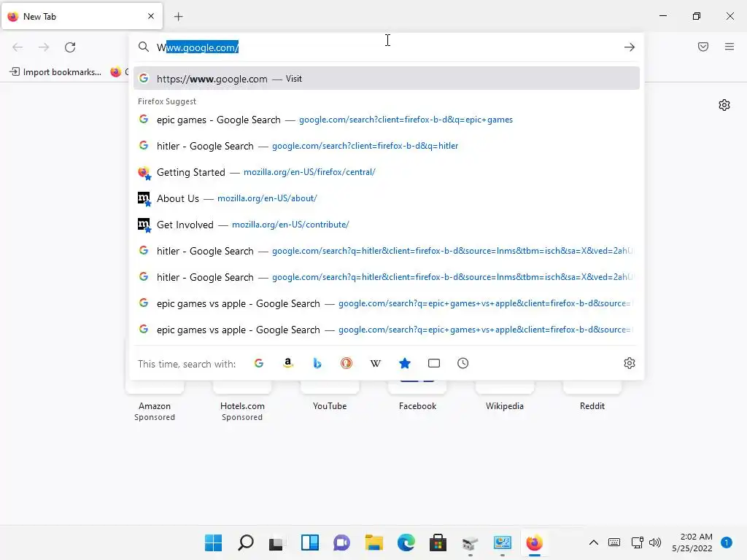Image resolution: width=747 pixels, height=560 pixels.
Task: Open the Amazon Sponsored shortcut
Action: pyautogui.click(x=155, y=400)
